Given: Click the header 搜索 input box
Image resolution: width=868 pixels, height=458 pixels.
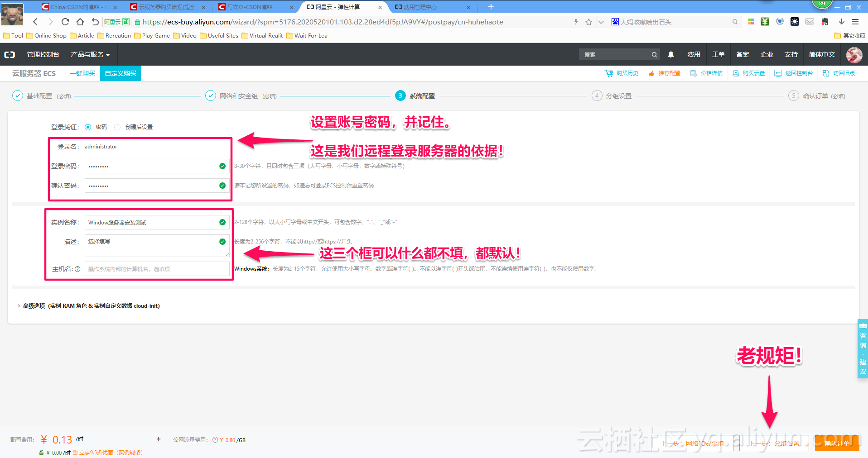Looking at the screenshot, I should (613, 54).
